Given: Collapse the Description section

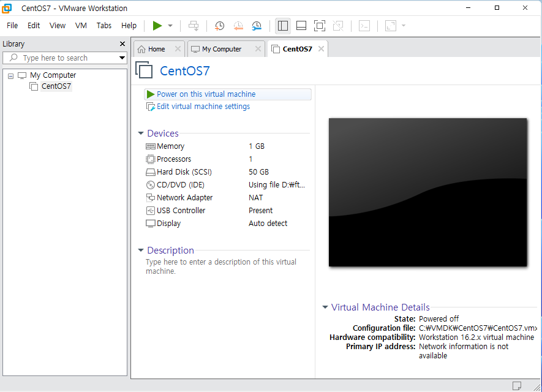Looking at the screenshot, I should [x=141, y=250].
